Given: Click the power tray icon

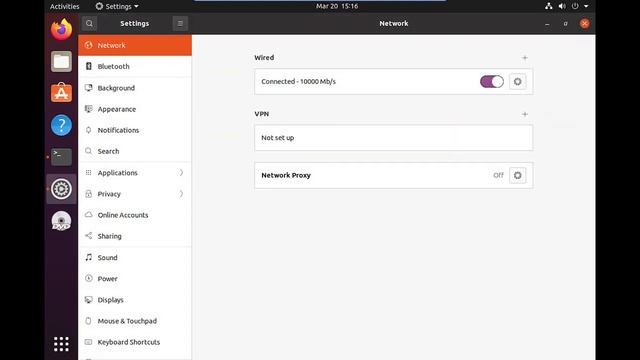Looking at the screenshot, I should (575, 6).
